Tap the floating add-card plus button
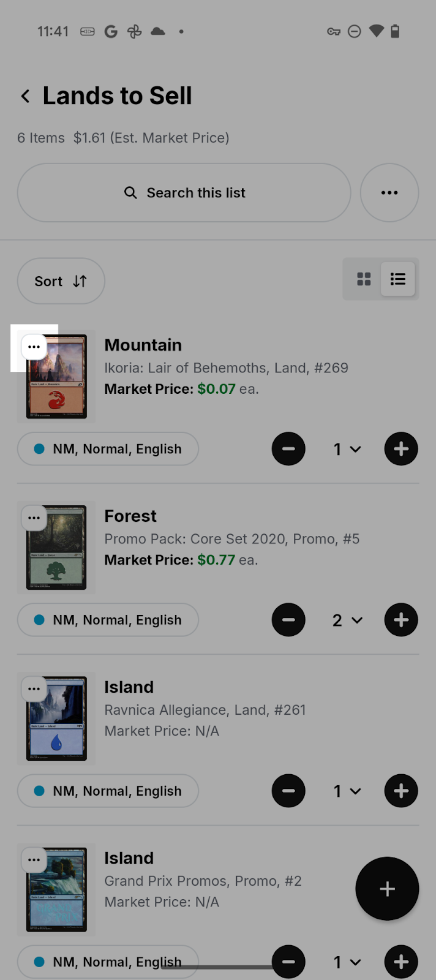Image resolution: width=436 pixels, height=980 pixels. [387, 889]
